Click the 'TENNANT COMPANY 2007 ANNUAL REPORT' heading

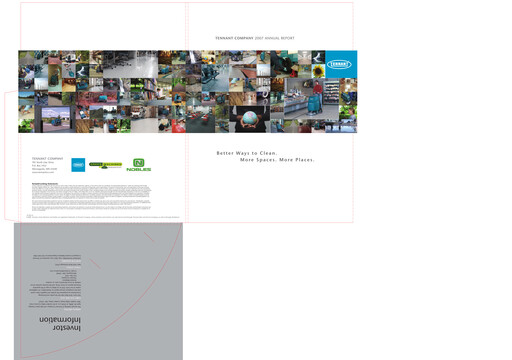coord(255,38)
